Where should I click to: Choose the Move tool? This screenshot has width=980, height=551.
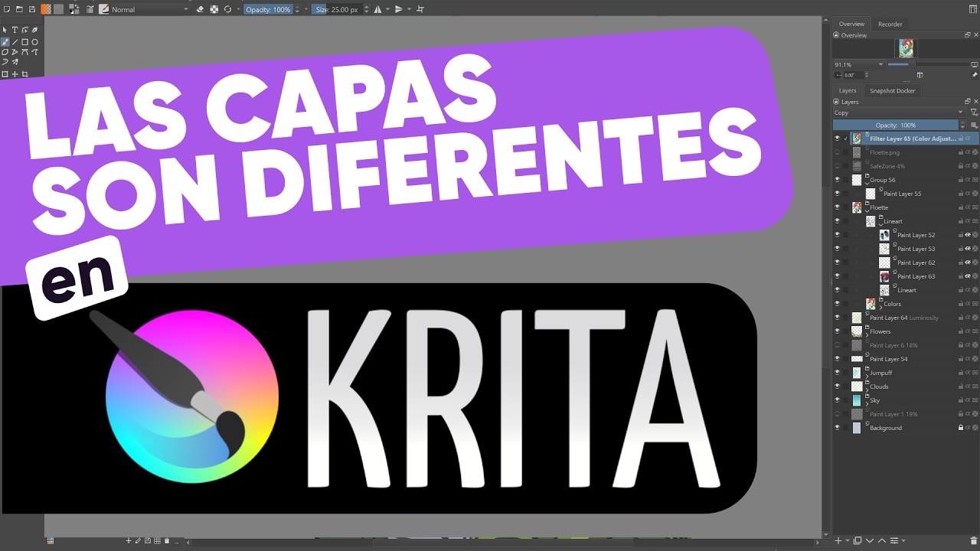[x=15, y=74]
